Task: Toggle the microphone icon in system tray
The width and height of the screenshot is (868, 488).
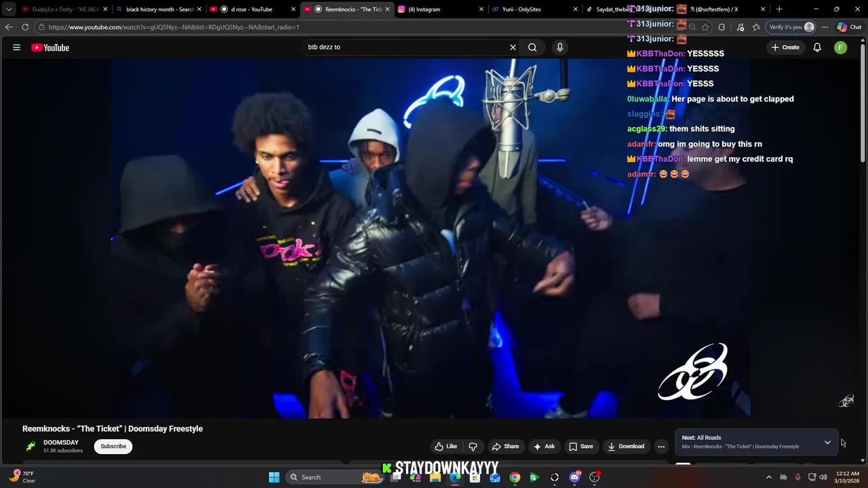Action: pyautogui.click(x=797, y=477)
